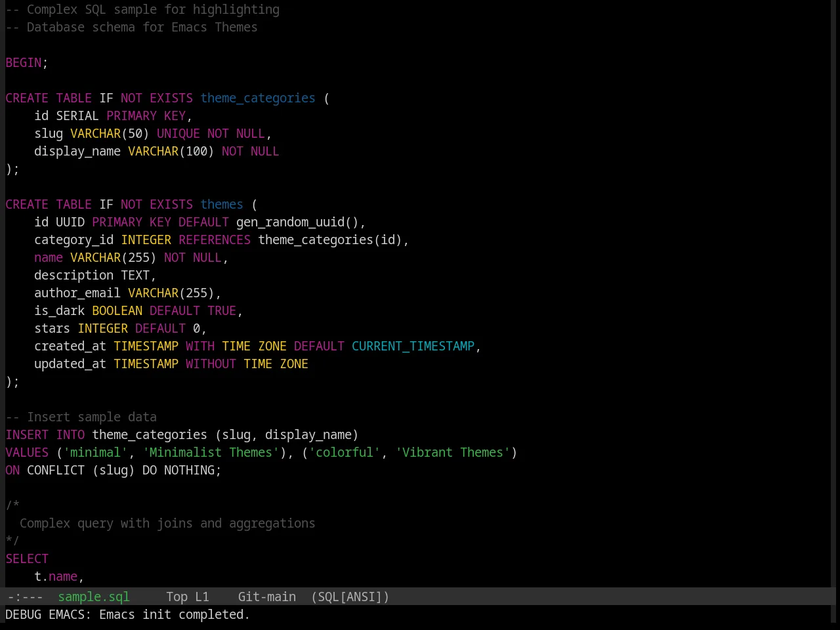840x630 pixels.
Task: Click author_email column name
Action: [77, 293]
